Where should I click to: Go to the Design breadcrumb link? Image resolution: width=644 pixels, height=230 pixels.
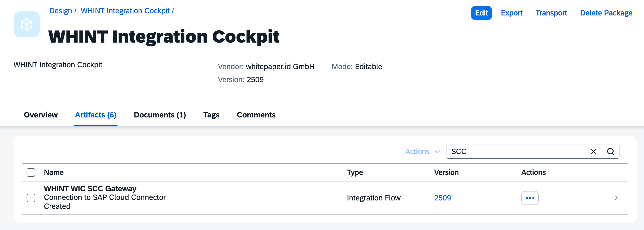click(60, 11)
